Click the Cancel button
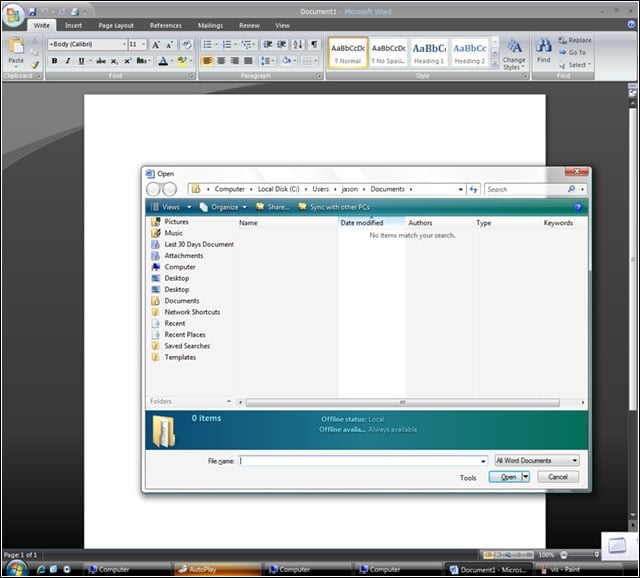The width and height of the screenshot is (640, 578). click(558, 477)
